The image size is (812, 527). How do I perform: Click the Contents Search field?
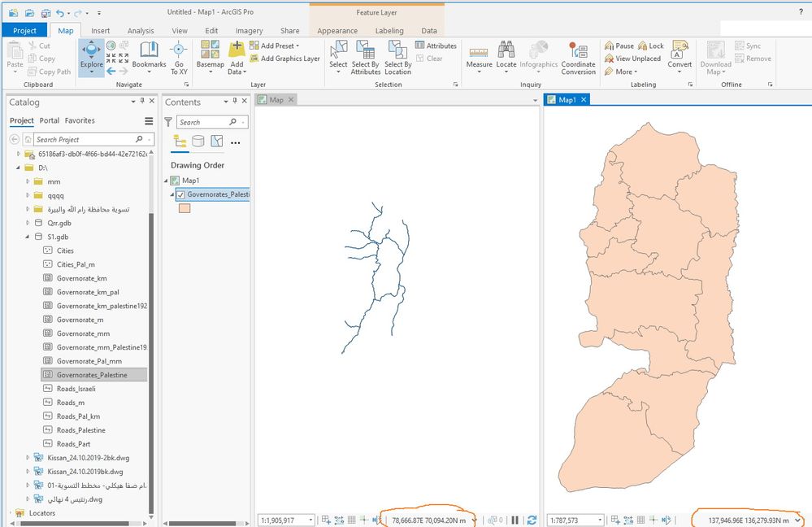coord(212,122)
